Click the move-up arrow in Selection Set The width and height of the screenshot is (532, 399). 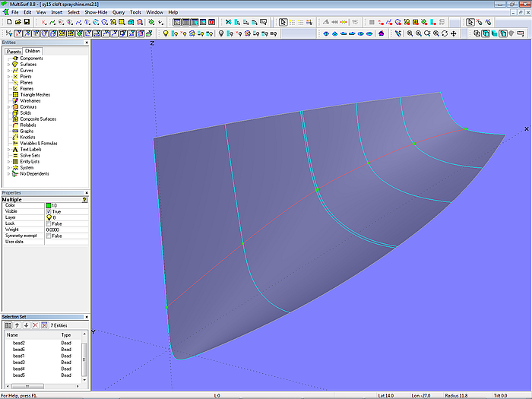point(17,325)
